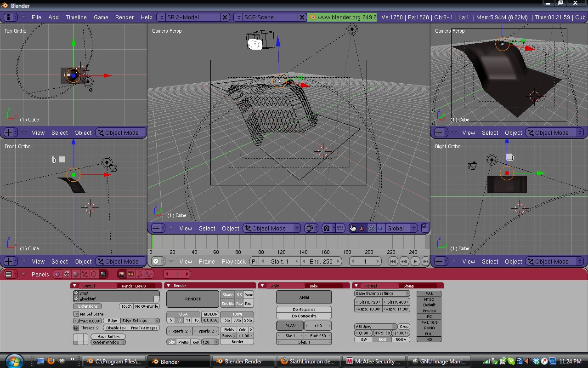Open the File menu

(x=36, y=17)
